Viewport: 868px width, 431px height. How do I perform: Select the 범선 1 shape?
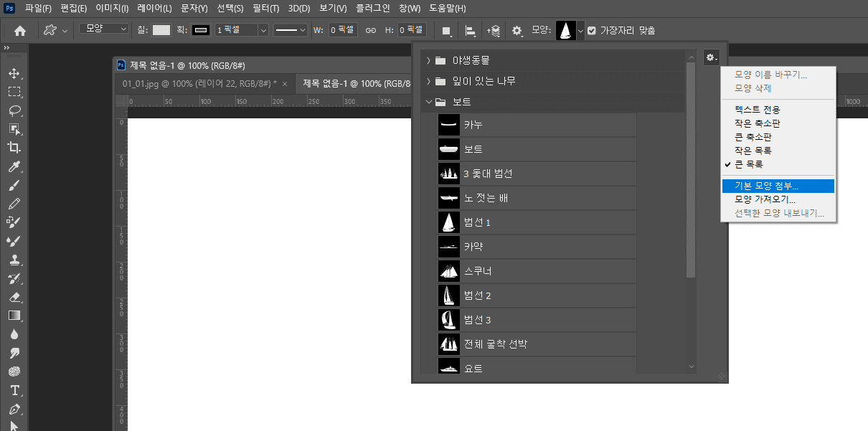537,222
